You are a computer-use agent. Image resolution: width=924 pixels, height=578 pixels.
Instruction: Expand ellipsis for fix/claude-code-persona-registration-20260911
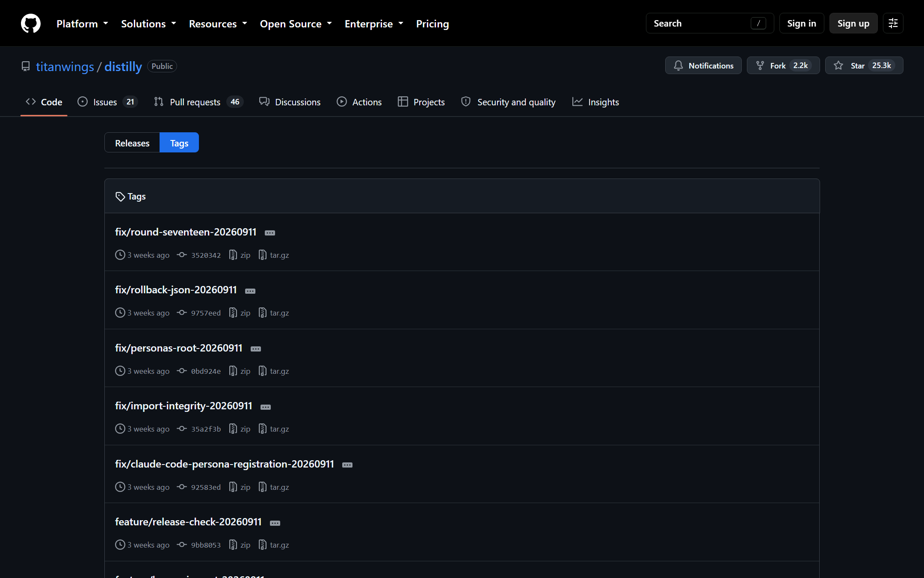click(x=347, y=465)
